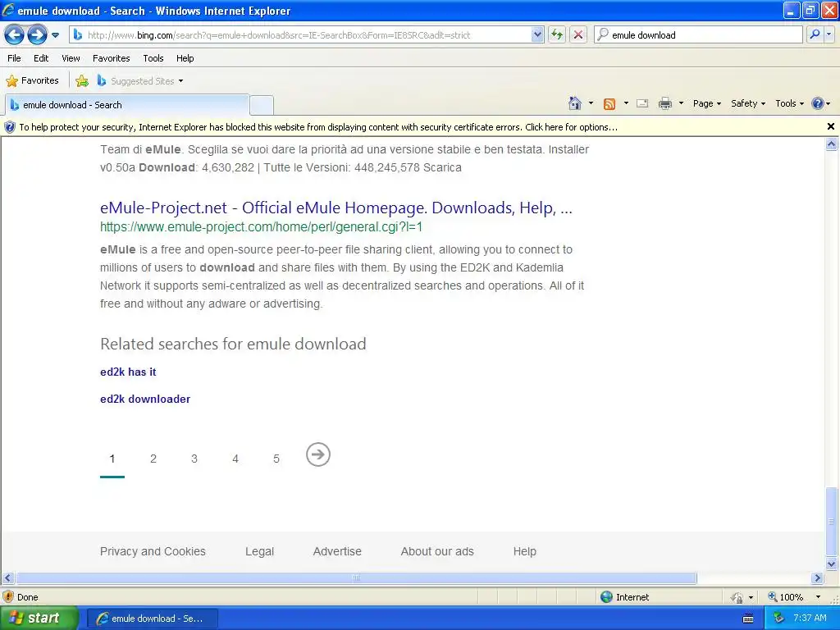Click the address bar URL field
Screen dimensions: 840x630
(x=300, y=34)
